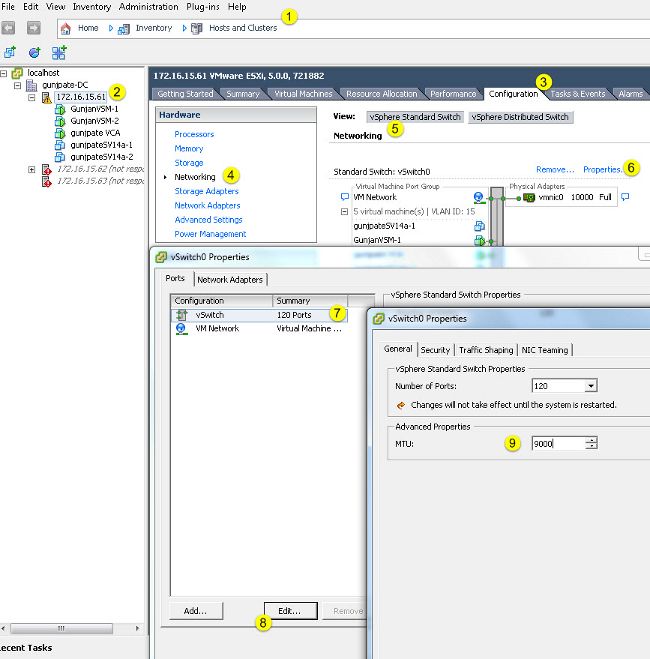
Task: Click the gunjpate VCA VM icon
Action: pyautogui.click(x=60, y=133)
